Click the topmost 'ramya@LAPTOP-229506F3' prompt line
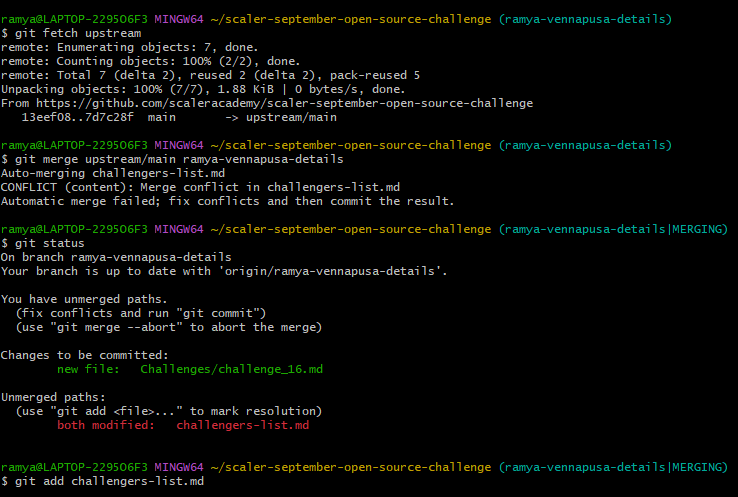 click(337, 19)
